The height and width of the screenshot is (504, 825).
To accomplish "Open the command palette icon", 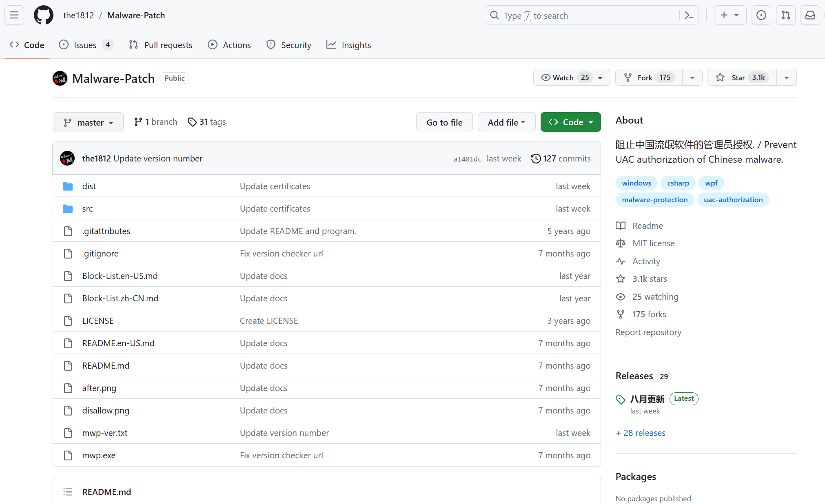I will click(689, 15).
